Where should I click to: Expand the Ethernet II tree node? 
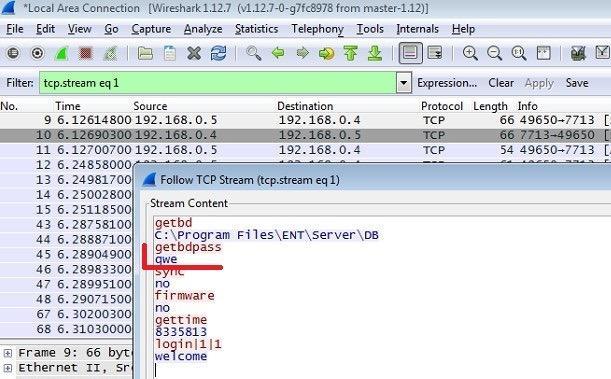[x=7, y=368]
